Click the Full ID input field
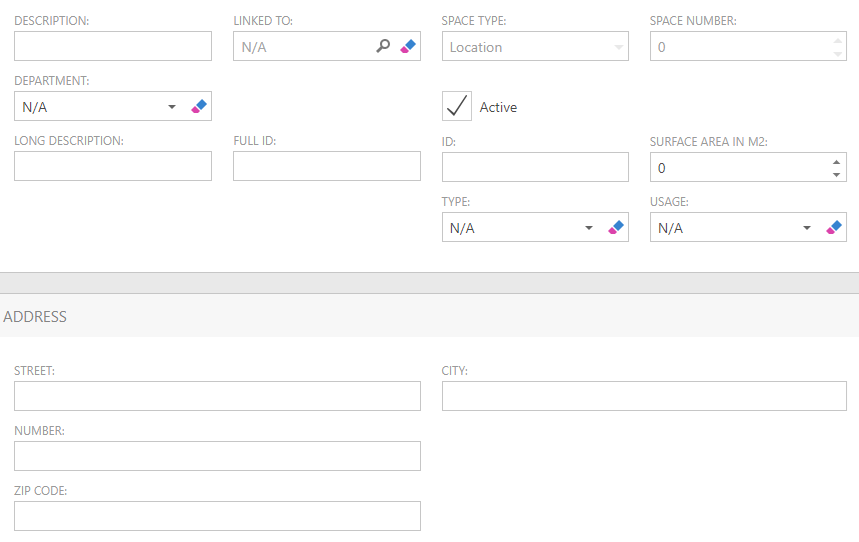The image size is (859, 542). (327, 166)
